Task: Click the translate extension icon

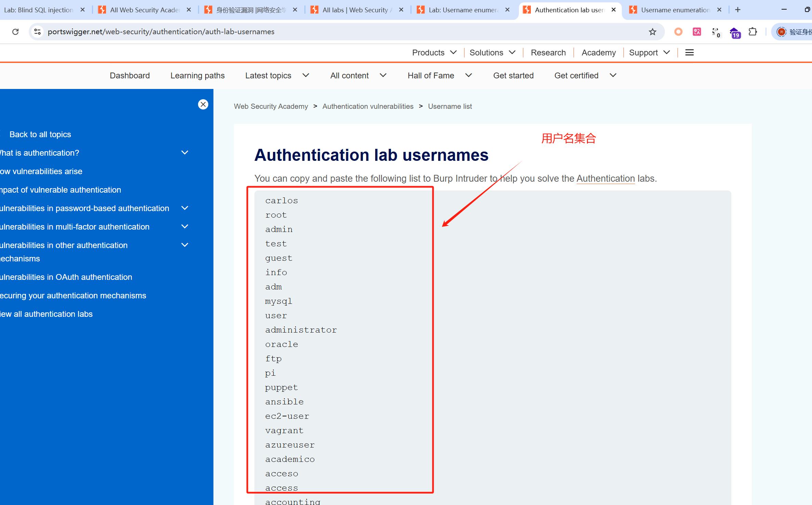Action: [697, 32]
